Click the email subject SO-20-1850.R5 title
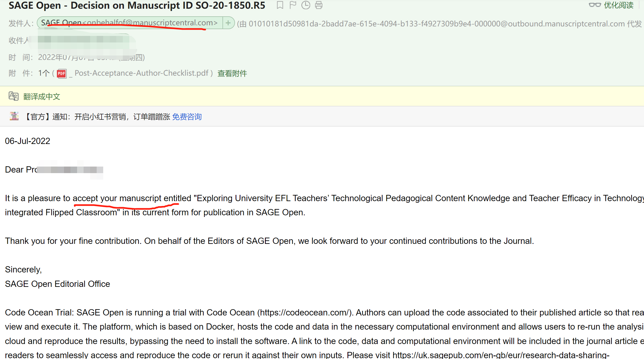The width and height of the screenshot is (644, 359). (137, 5)
